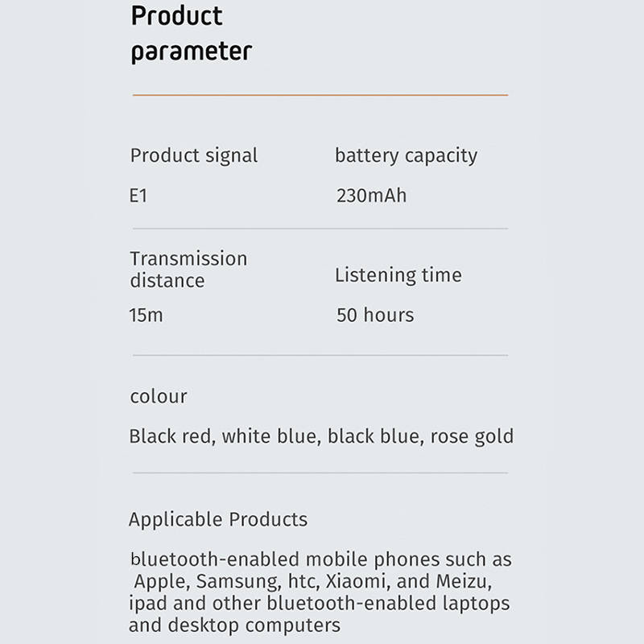This screenshot has width=644, height=644.
Task: Click the Black red colour option text
Action: [x=171, y=436]
